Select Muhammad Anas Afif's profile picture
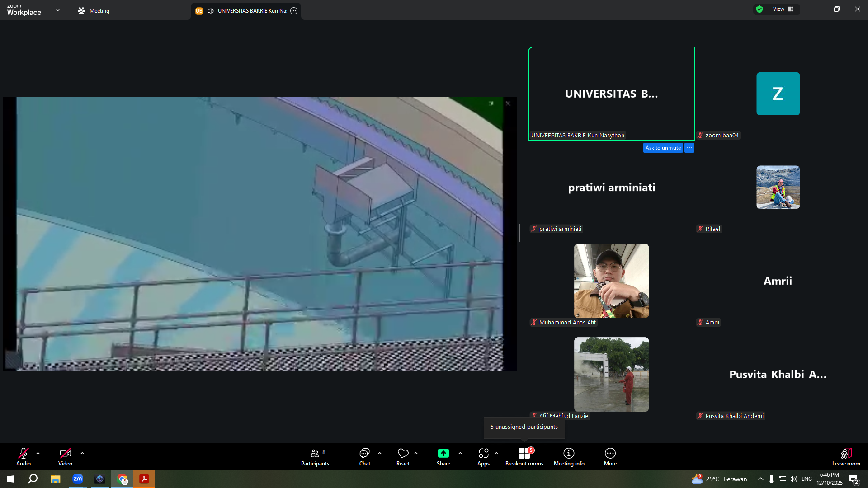This screenshot has height=488, width=868. 611,281
